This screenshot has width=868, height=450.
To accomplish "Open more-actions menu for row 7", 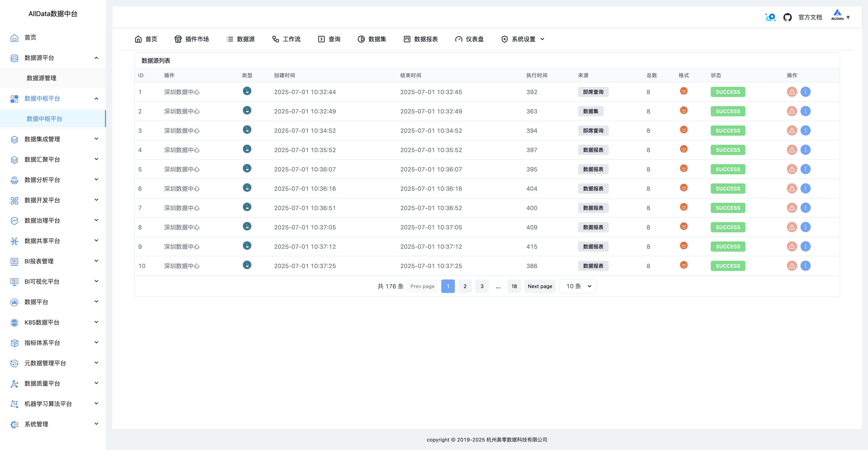I will [x=805, y=208].
